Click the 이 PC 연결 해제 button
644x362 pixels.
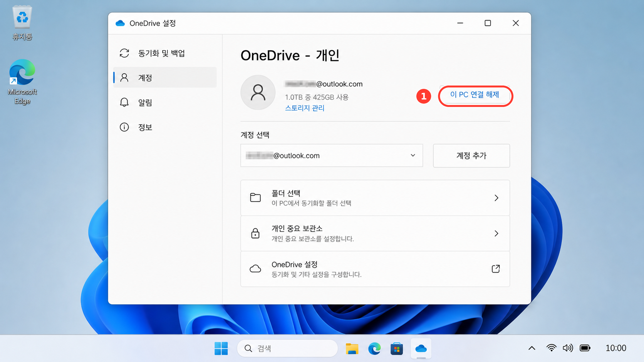coord(475,95)
